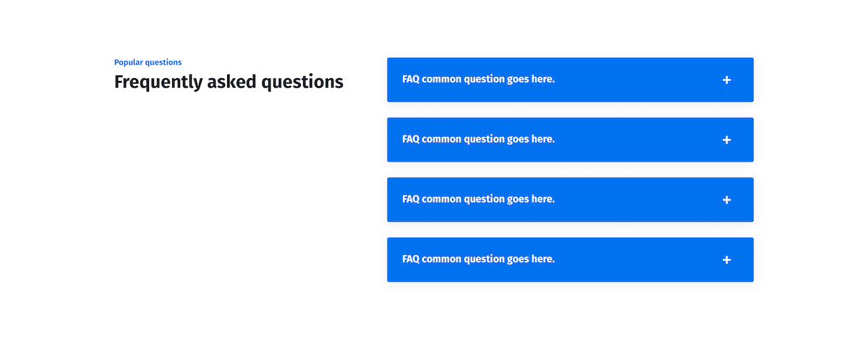Open the third FAQ common question text
The height and width of the screenshot is (339, 868).
tap(478, 199)
